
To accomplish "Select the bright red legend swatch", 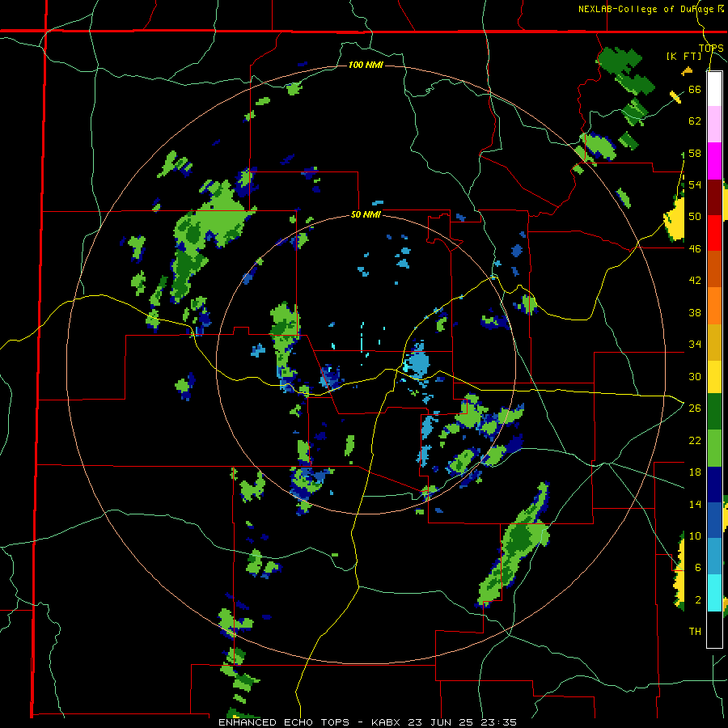I will coord(714,233).
